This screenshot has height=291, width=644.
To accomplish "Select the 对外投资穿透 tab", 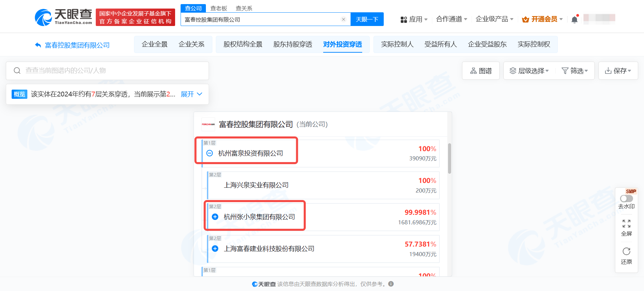I will click(x=343, y=44).
